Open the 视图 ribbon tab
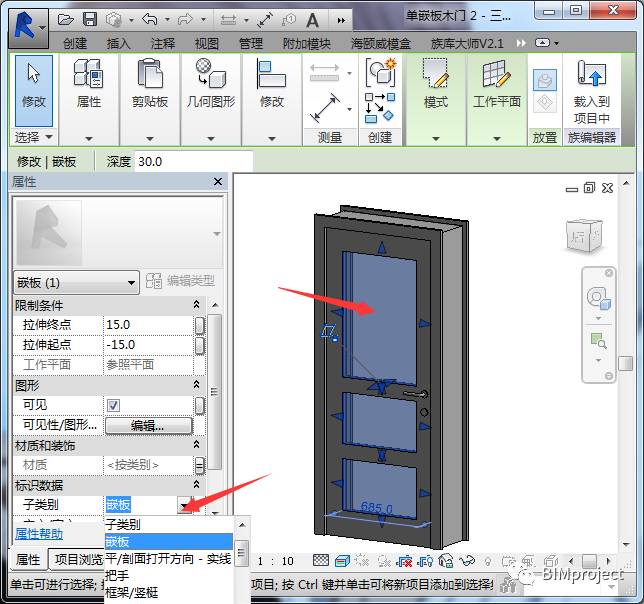Viewport: 644px width, 604px height. [207, 43]
